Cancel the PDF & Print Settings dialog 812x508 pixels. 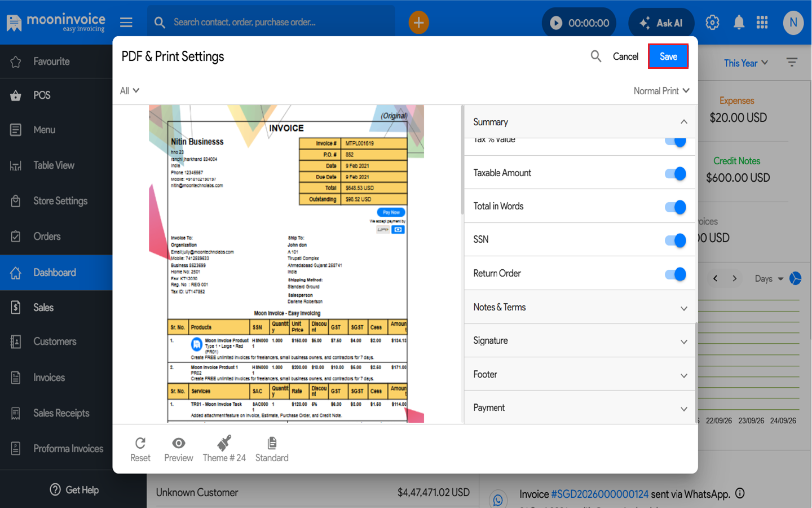click(625, 56)
